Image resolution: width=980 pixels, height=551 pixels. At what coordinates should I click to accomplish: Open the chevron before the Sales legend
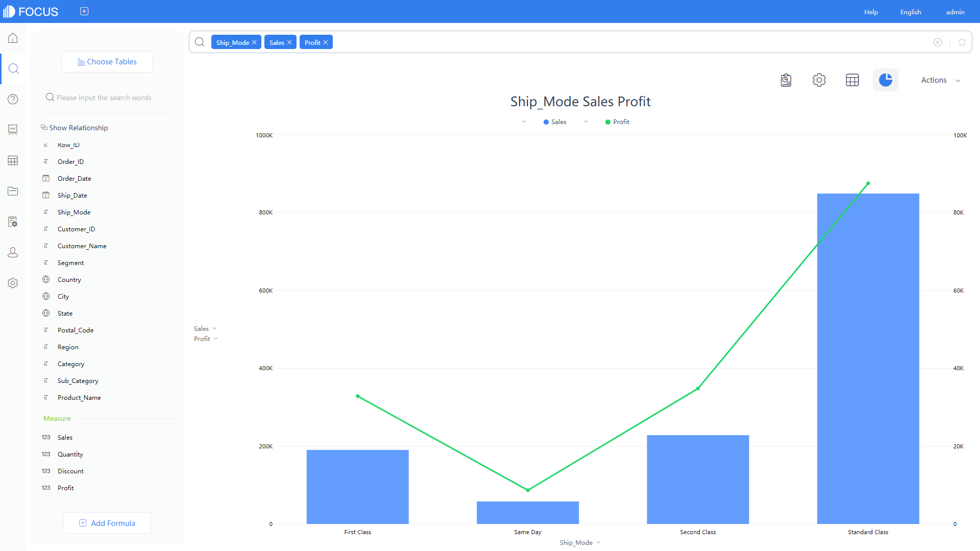[524, 122]
